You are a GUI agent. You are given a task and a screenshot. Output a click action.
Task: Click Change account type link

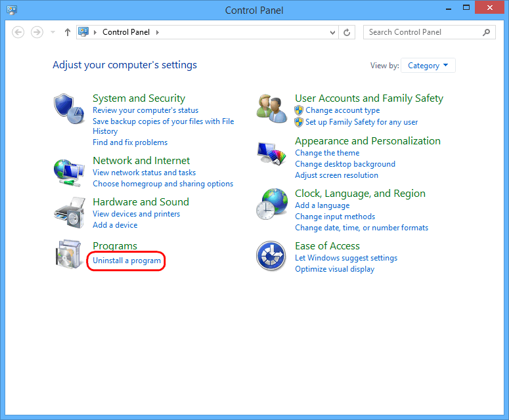click(342, 110)
